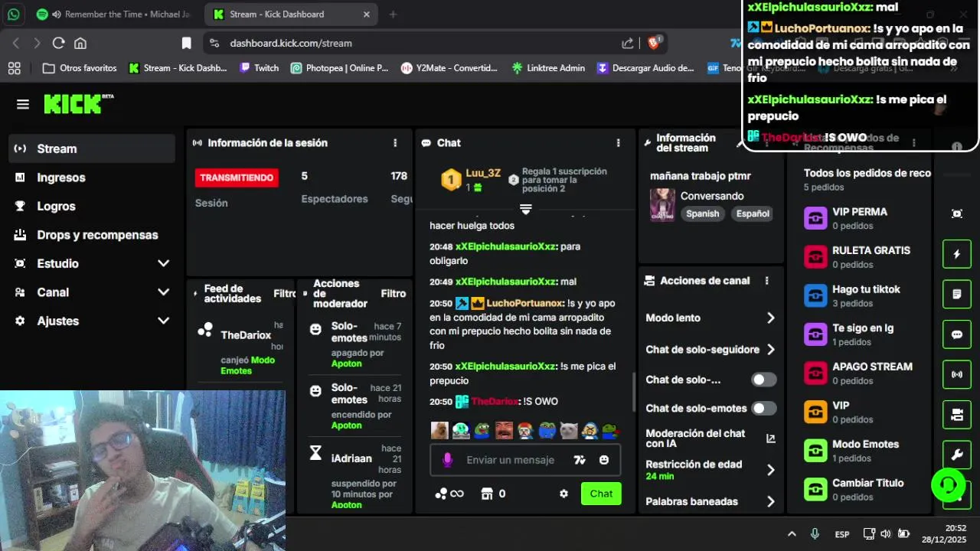Click the document icon in right sidebar
This screenshot has width=980, height=551.
click(x=957, y=294)
